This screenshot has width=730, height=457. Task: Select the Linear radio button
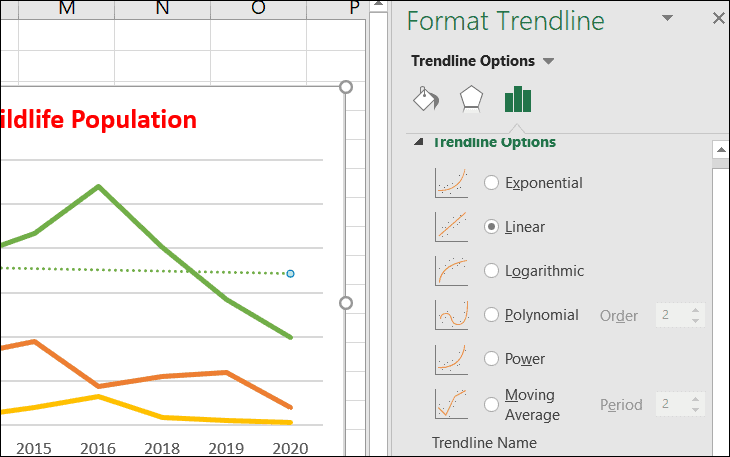(x=491, y=227)
